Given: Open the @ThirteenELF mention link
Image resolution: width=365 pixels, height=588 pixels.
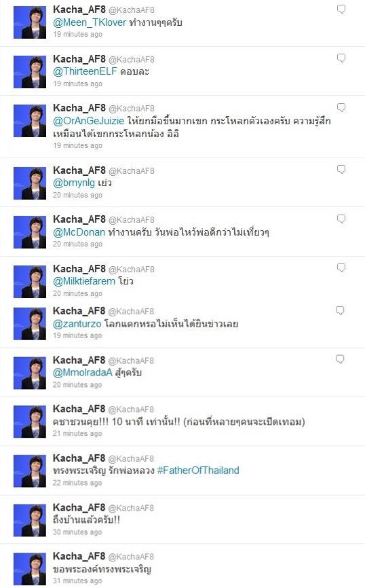Looking at the screenshot, I should (85, 71).
